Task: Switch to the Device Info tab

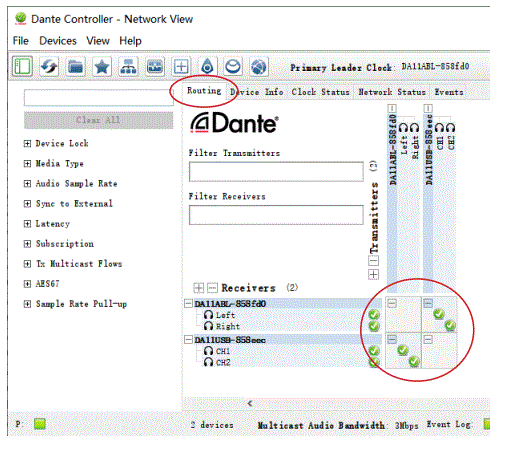Action: [256, 92]
